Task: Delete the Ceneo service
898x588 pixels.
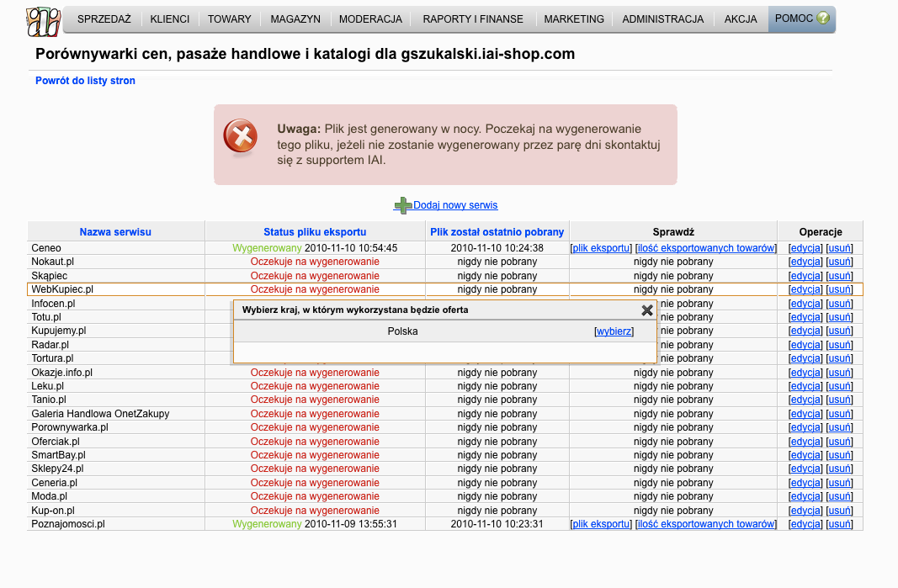Action: point(840,248)
